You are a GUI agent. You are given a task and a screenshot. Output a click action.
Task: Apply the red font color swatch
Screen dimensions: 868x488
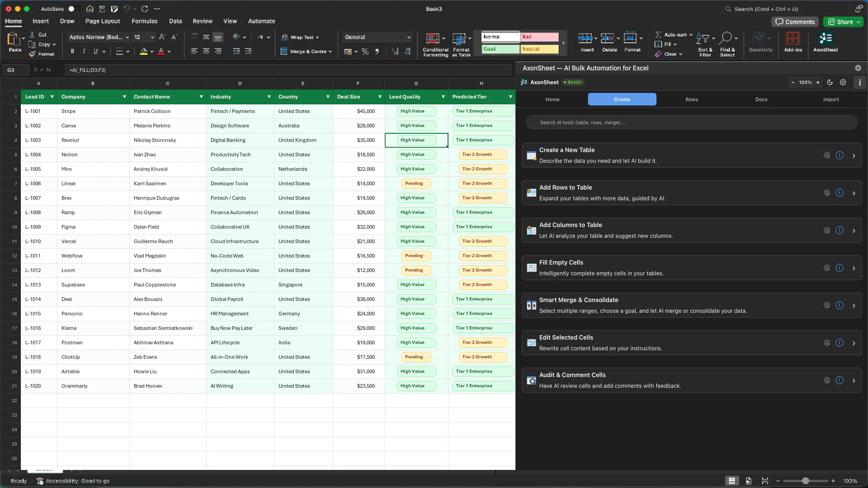coord(161,52)
